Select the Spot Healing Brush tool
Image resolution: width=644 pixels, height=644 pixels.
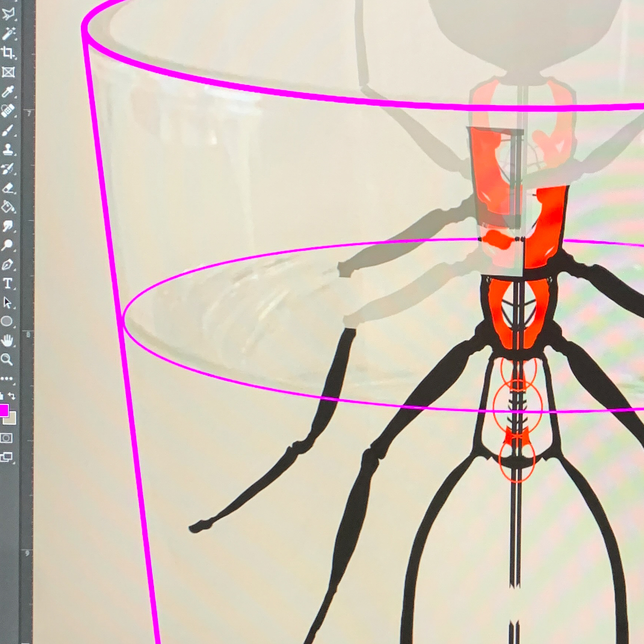click(8, 110)
